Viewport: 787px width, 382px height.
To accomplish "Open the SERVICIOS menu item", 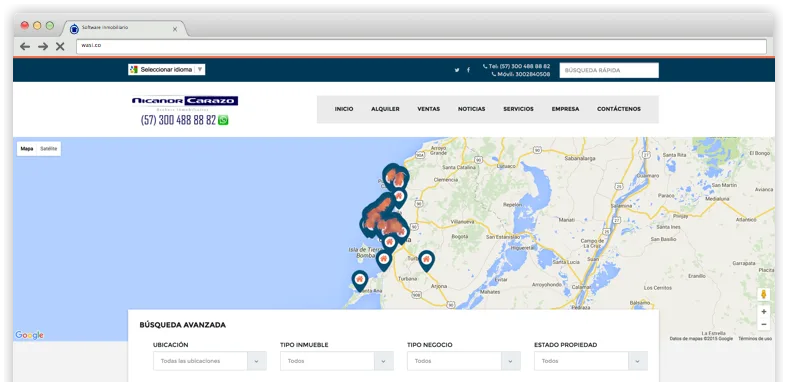I will point(518,109).
